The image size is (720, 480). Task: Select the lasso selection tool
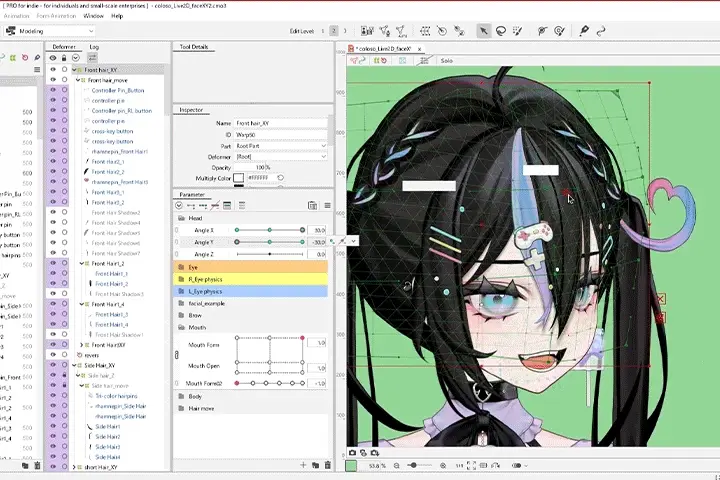[501, 31]
